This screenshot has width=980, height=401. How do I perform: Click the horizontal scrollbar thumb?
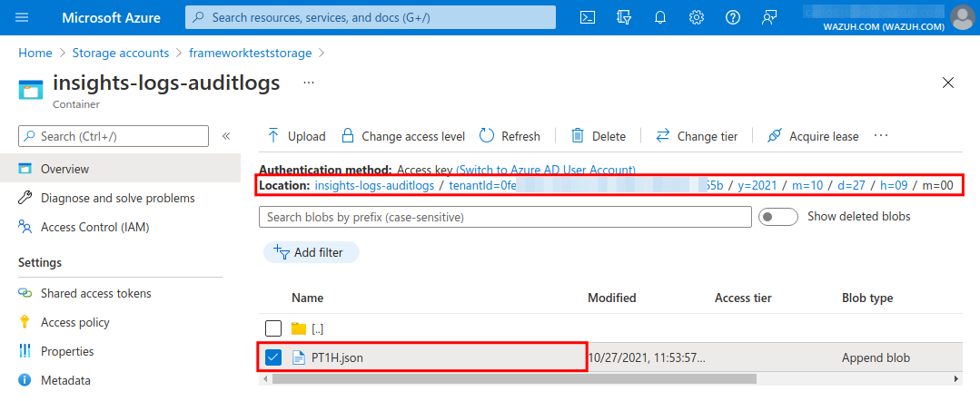pyautogui.click(x=514, y=378)
